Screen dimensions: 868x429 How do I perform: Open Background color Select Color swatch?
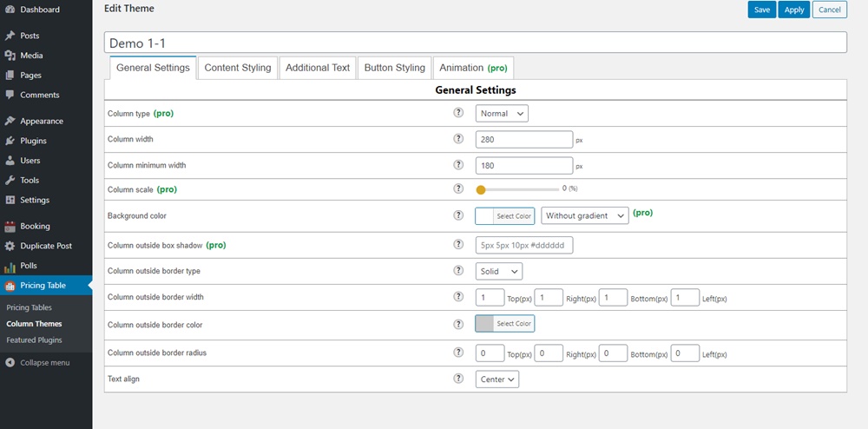click(505, 216)
